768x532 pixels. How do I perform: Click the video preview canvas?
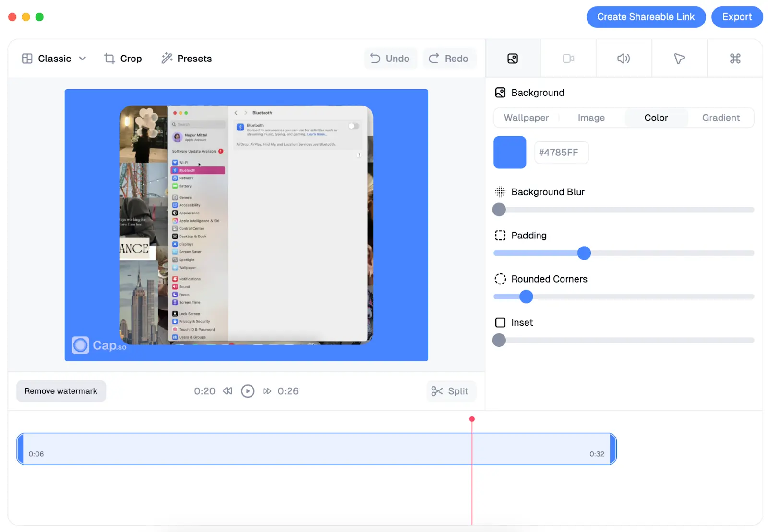tap(246, 225)
